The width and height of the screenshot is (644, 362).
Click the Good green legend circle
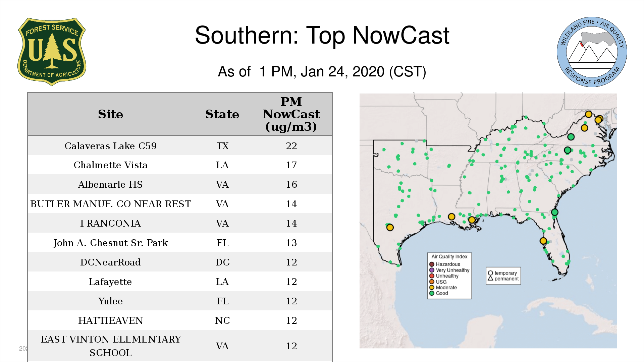click(x=432, y=293)
